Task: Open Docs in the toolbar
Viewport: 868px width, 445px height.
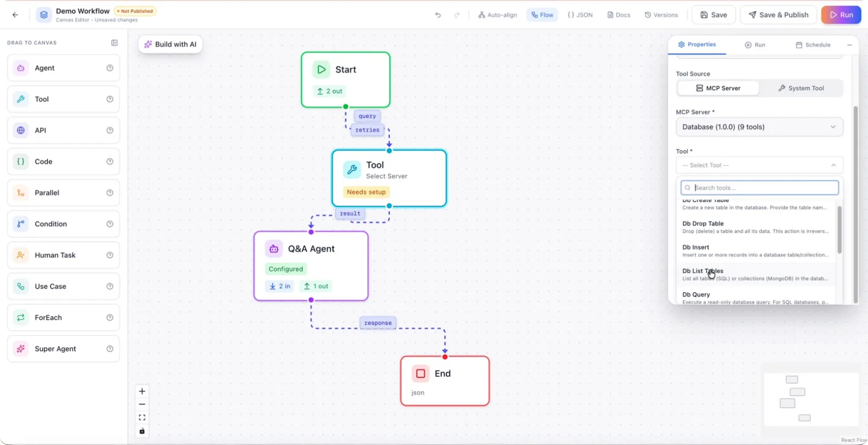Action: (x=618, y=15)
